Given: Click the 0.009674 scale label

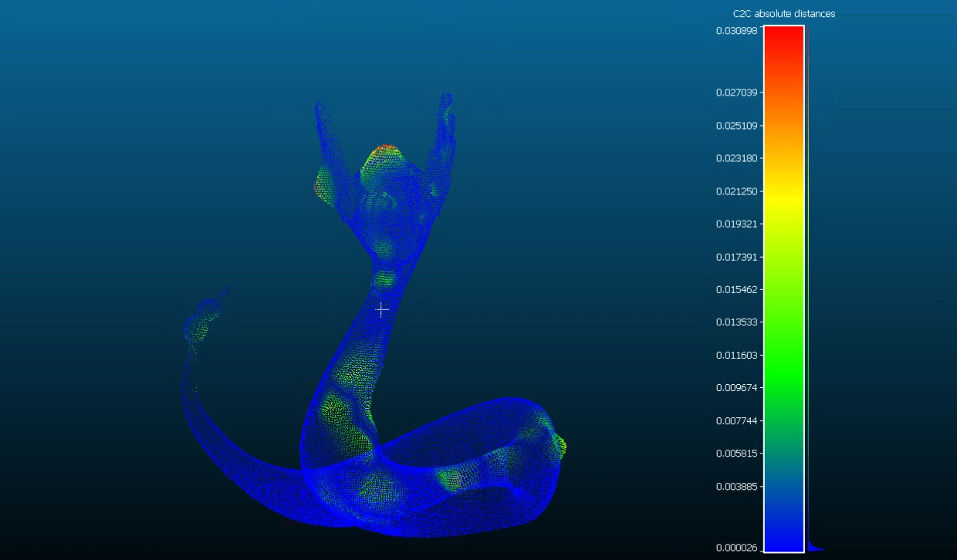Looking at the screenshot, I should pyautogui.click(x=736, y=388).
